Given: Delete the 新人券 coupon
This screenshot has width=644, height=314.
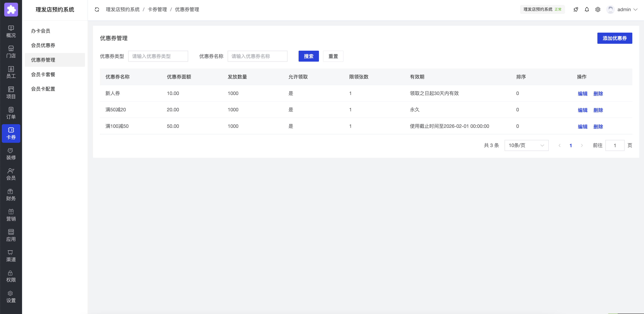Looking at the screenshot, I should coord(598,94).
